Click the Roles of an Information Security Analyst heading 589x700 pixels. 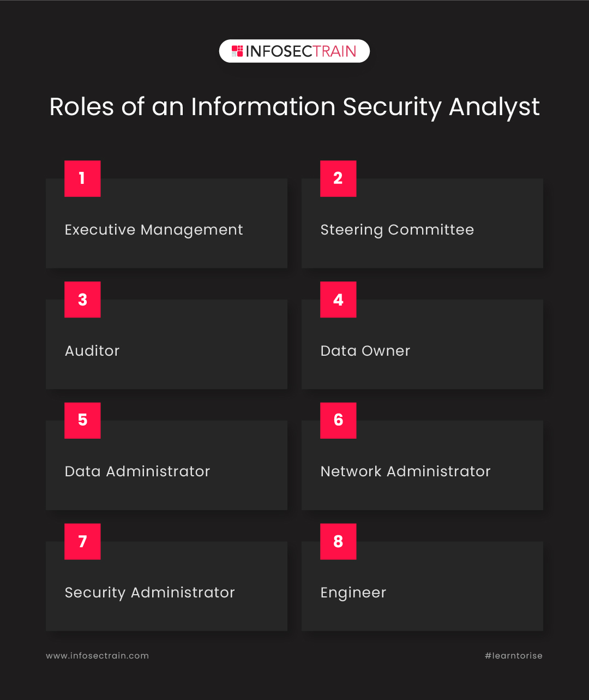294,107
